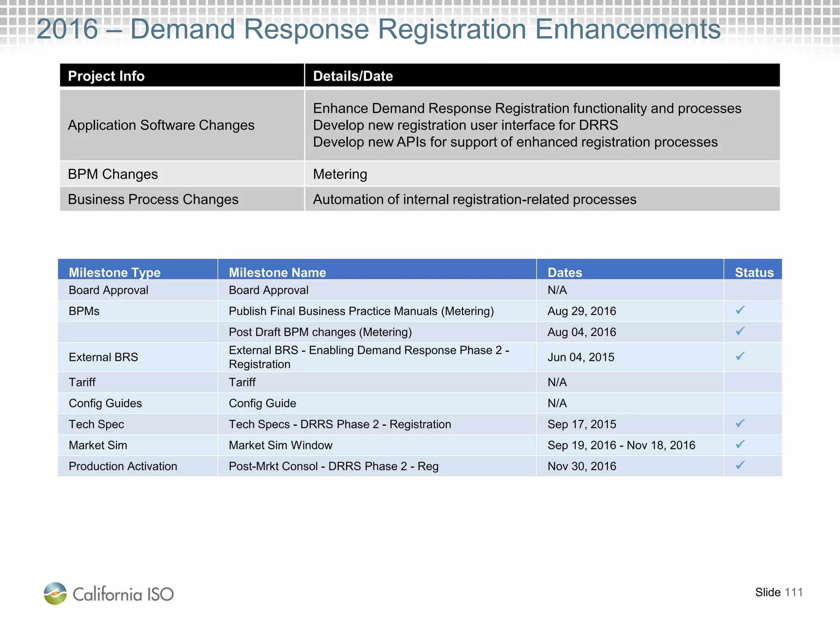Click the 'Nov 30, 2016' date cell

(630, 466)
